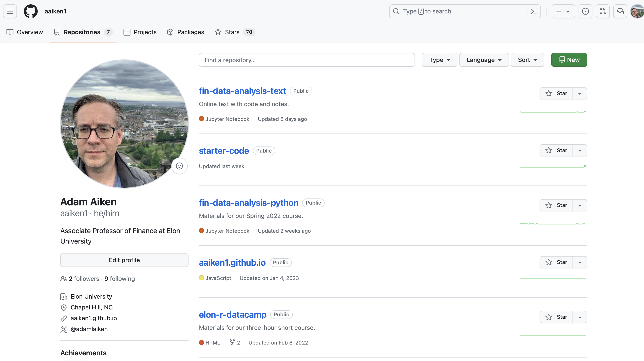Expand star lists dropdown for fin-data-analysis-python
This screenshot has height=361, width=644.
pos(580,205)
